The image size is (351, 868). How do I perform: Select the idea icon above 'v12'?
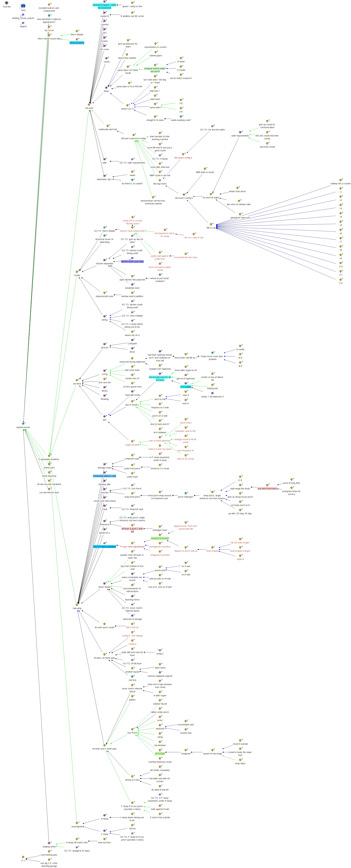click(x=341, y=280)
